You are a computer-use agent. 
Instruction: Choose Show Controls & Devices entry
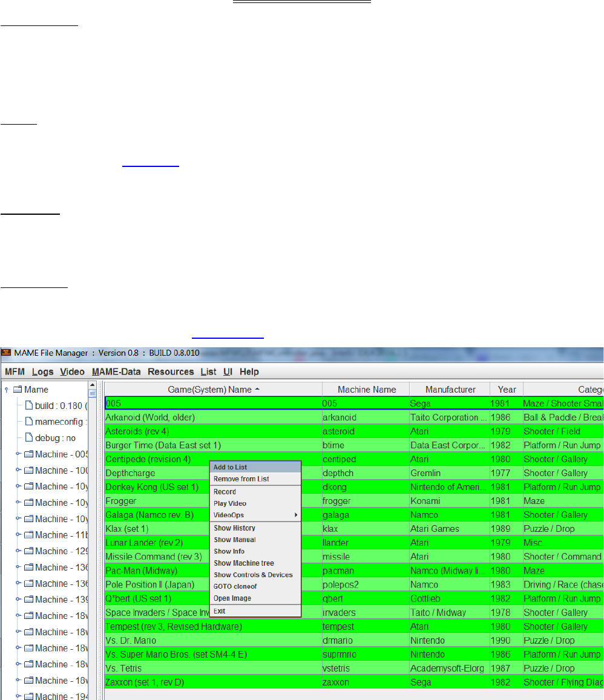(x=255, y=575)
